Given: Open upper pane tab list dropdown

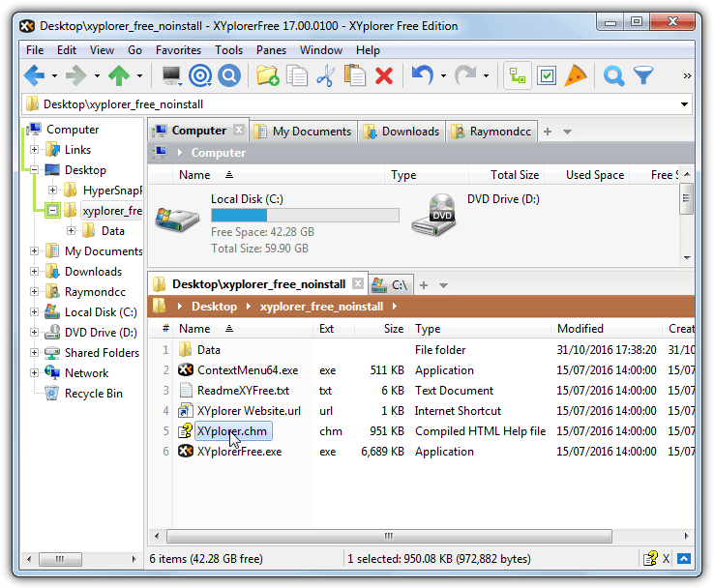Looking at the screenshot, I should (567, 132).
